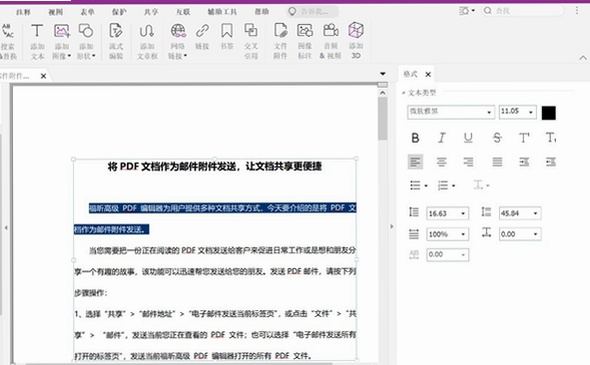
Task: Select the Add Article Box tool
Action: [147, 41]
